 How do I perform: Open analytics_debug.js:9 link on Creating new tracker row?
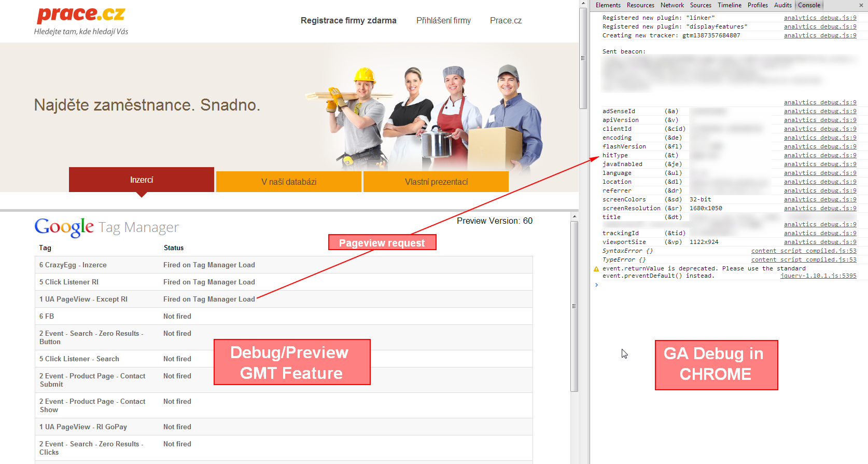click(820, 35)
